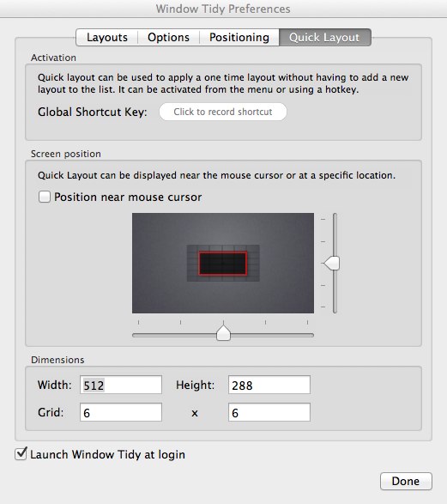Click the Height input field
Image resolution: width=447 pixels, height=504 pixels.
269,385
